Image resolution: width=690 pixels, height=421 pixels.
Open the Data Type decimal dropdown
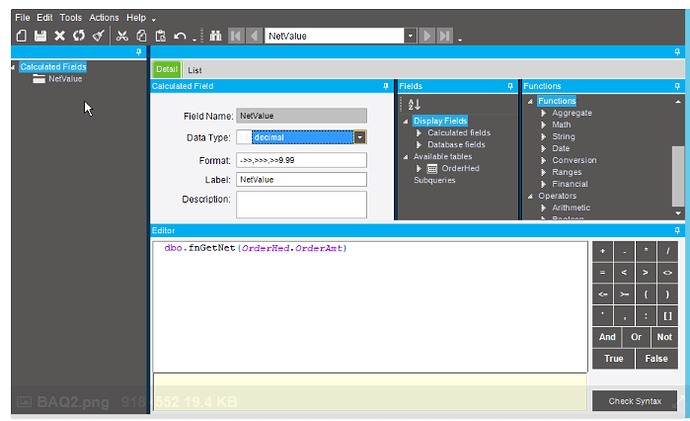point(360,137)
